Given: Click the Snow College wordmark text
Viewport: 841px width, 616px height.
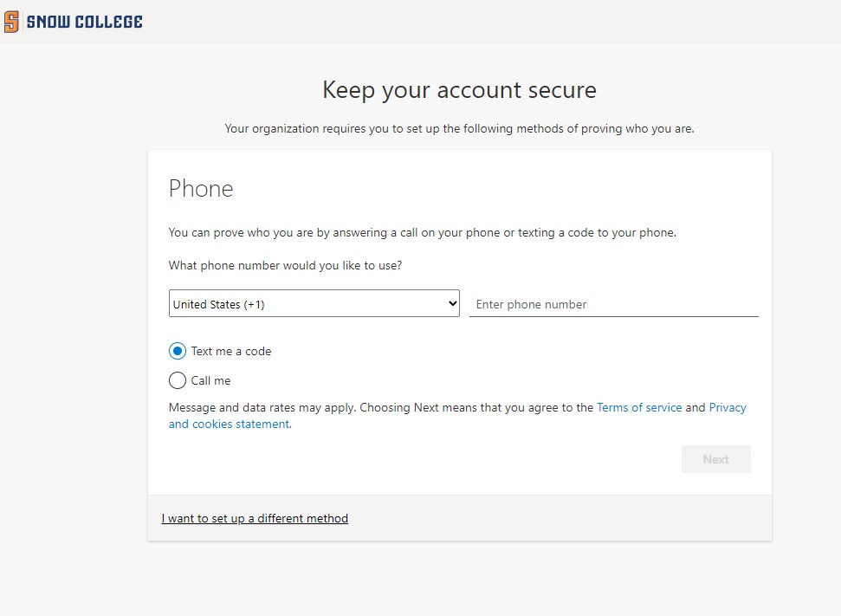Looking at the screenshot, I should pos(85,22).
